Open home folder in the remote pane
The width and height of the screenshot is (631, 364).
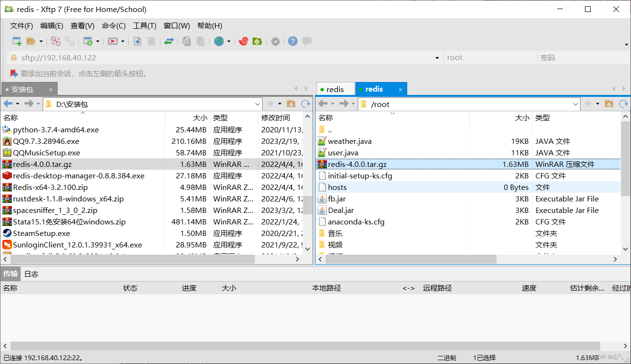pos(609,104)
